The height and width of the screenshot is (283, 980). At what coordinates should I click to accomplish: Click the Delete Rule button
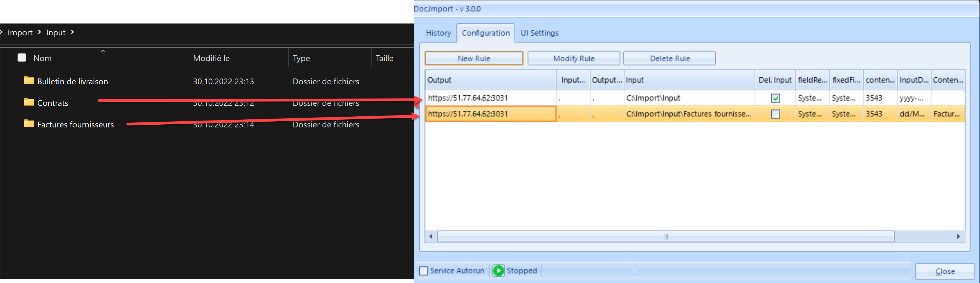click(x=670, y=59)
